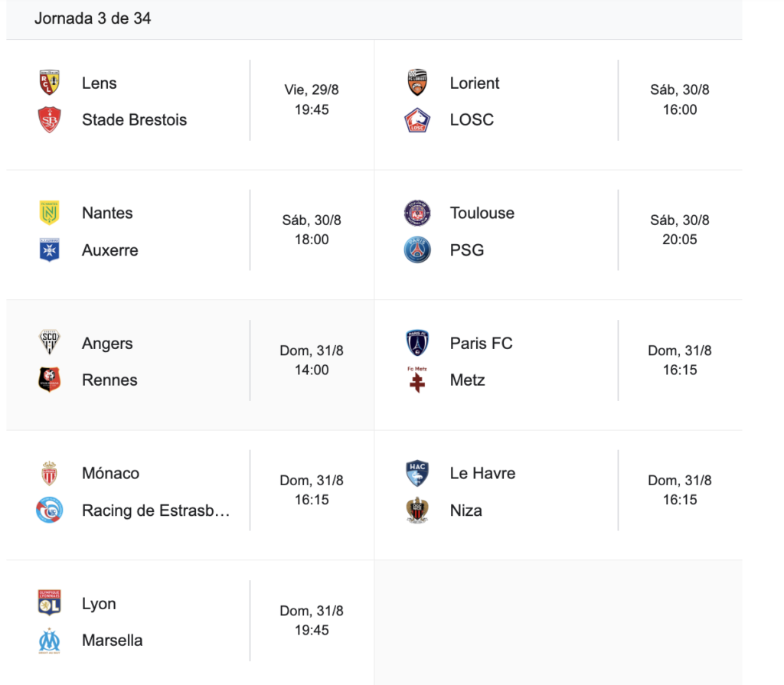This screenshot has height=685, width=784.
Task: Click the PSG club logo
Action: [417, 250]
